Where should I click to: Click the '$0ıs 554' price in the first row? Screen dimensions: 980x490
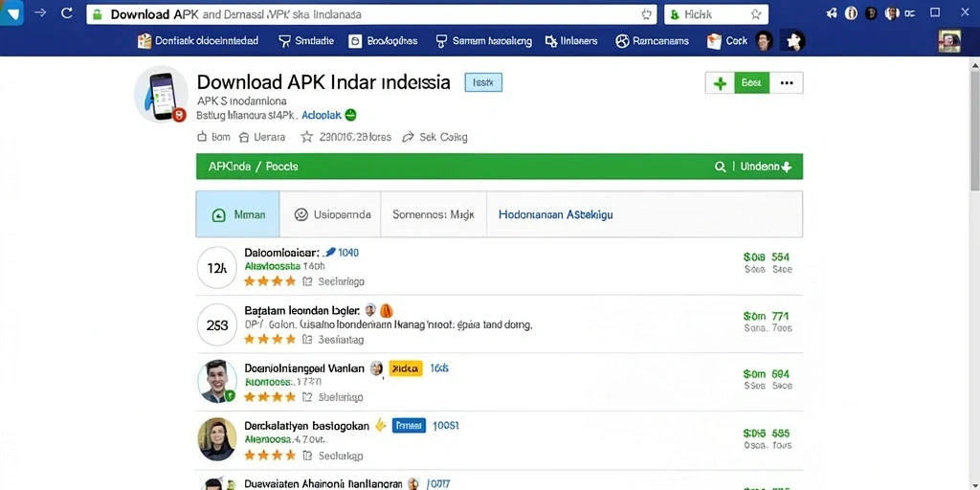point(768,256)
